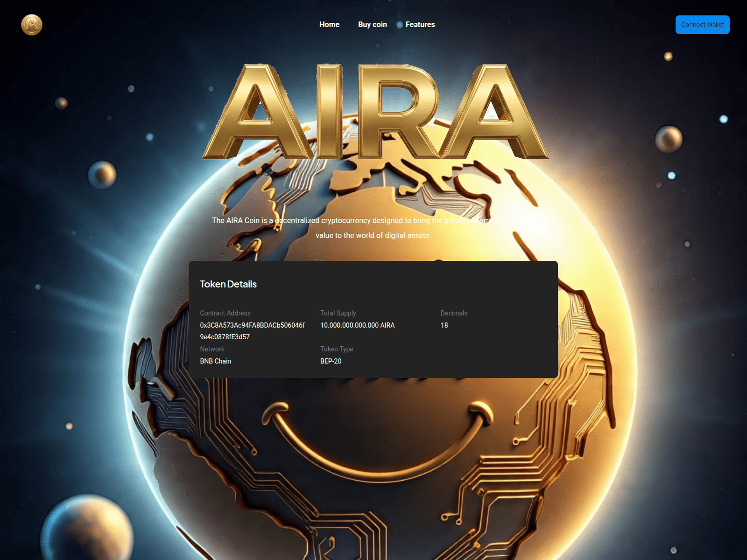Click the AIRA description paragraph text
The height and width of the screenshot is (560, 747).
tap(373, 228)
